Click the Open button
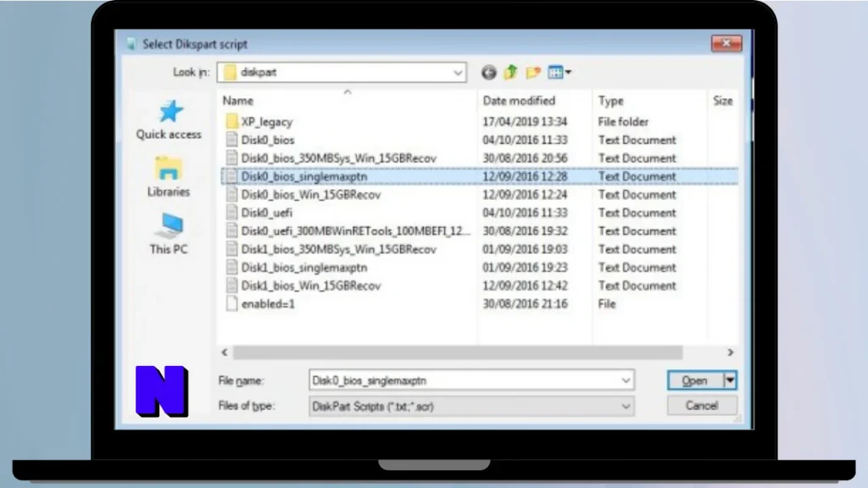This screenshot has width=868, height=488. [695, 380]
